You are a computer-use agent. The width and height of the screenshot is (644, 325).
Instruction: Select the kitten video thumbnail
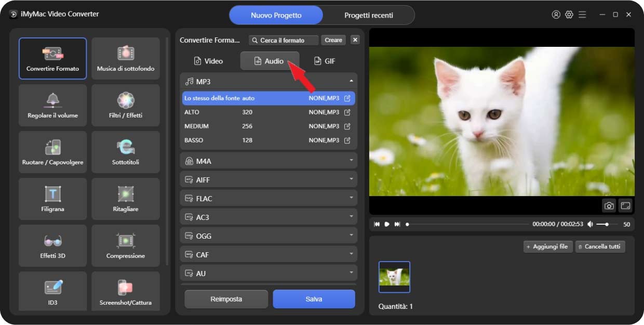point(394,277)
